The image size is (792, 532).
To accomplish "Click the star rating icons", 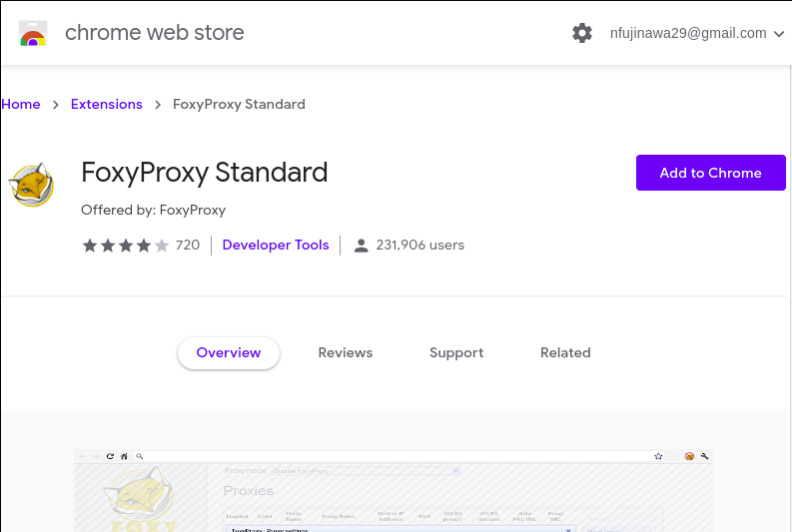I will pyautogui.click(x=125, y=246).
